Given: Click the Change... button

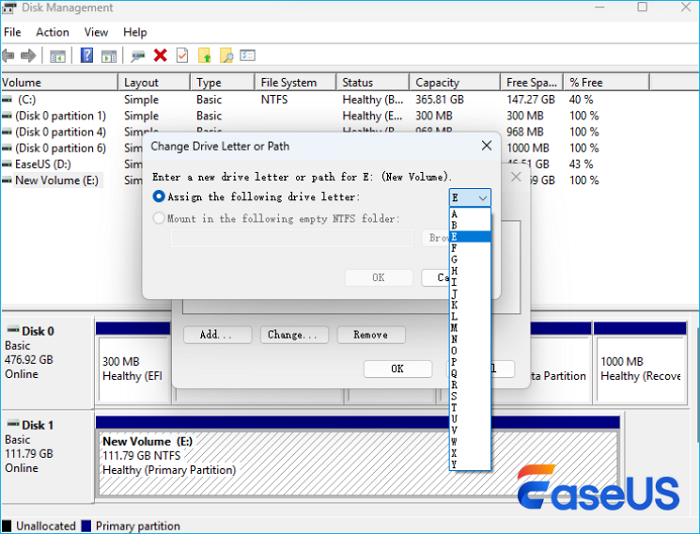Looking at the screenshot, I should tap(292, 335).
